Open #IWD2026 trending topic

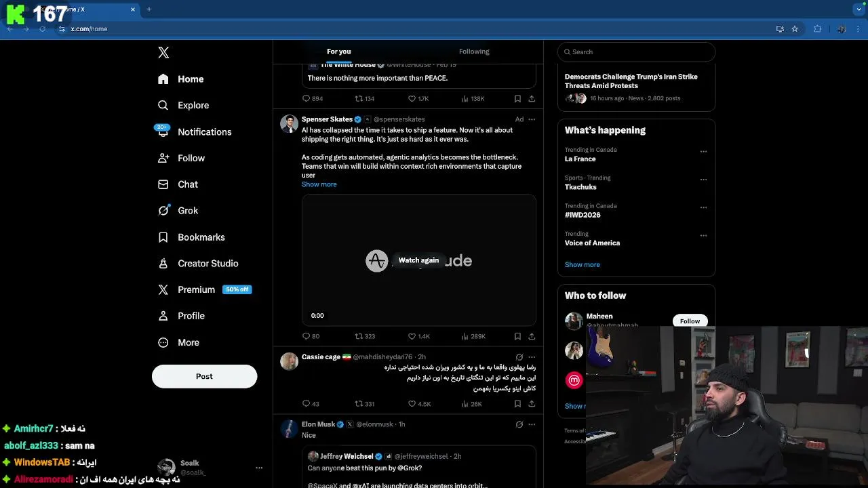point(583,215)
